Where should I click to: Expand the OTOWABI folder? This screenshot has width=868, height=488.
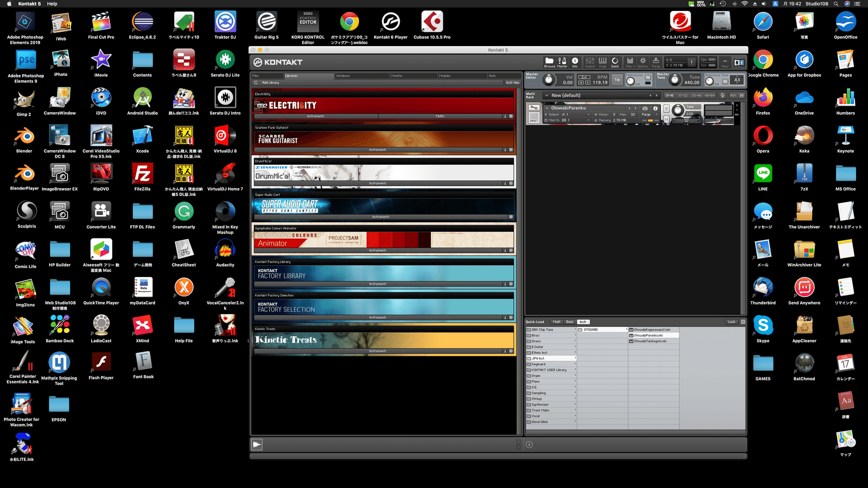coord(601,330)
